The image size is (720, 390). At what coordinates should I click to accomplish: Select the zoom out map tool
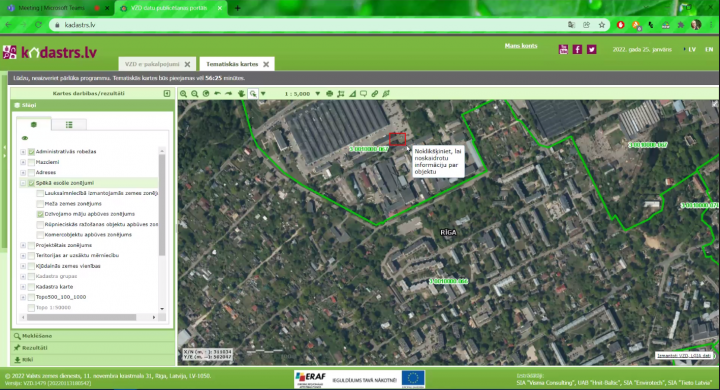[x=195, y=94]
